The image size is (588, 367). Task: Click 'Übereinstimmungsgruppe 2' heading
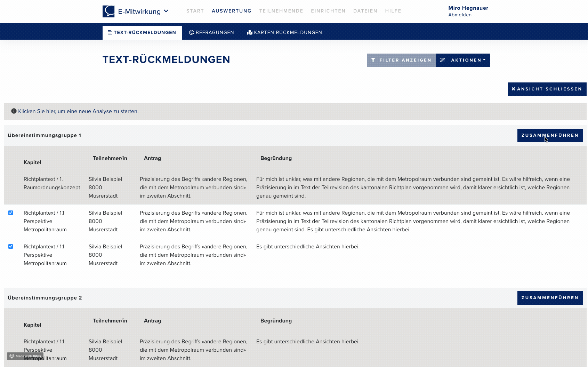pyautogui.click(x=45, y=298)
